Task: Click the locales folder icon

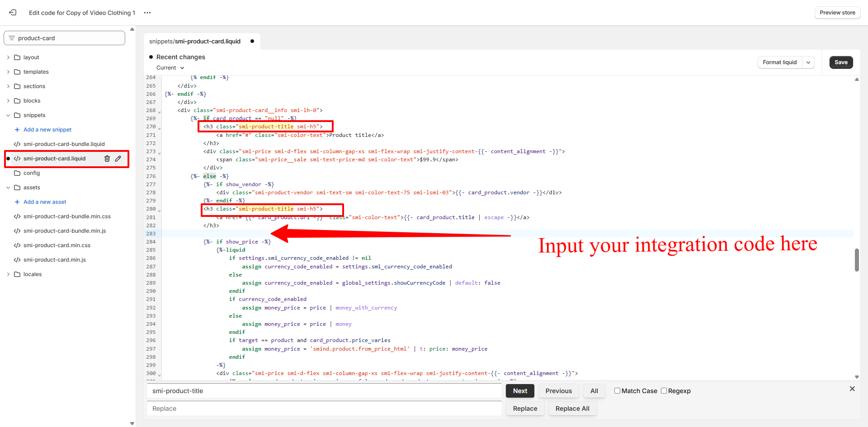Action: coord(17,274)
